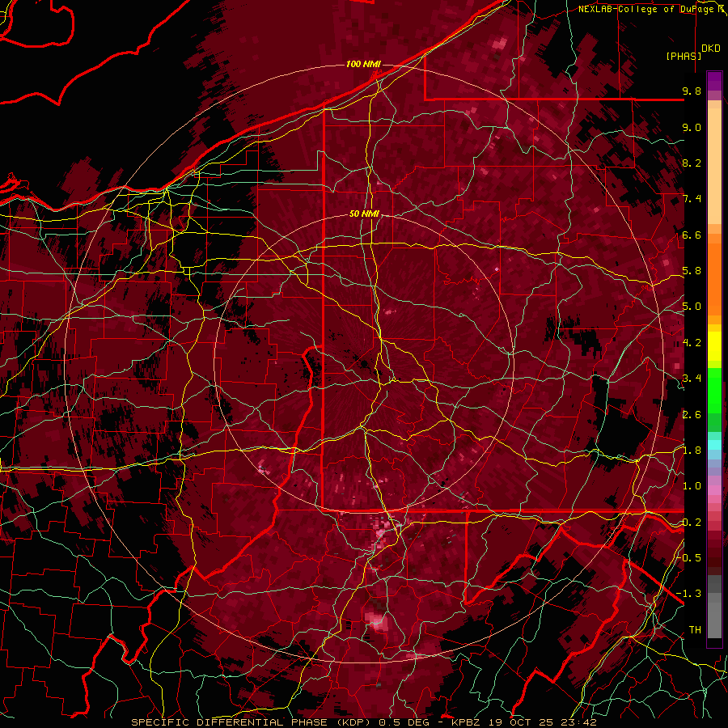The image size is (728, 728).
Task: Click the 8.2 scale label
Action: pyautogui.click(x=692, y=163)
